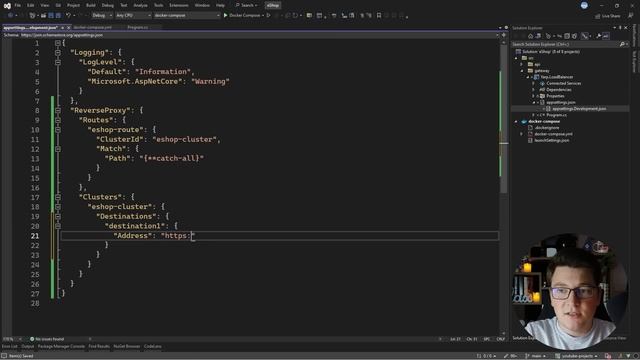Open the Build menu
Screen dimensions: 640x360
[x=91, y=5]
